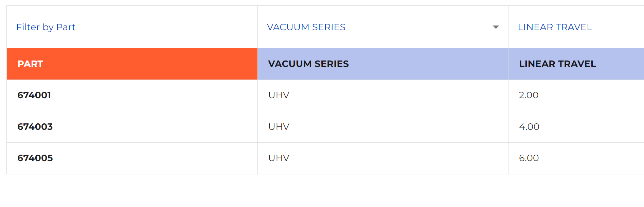Click UHV cell in row 674005

pyautogui.click(x=279, y=158)
